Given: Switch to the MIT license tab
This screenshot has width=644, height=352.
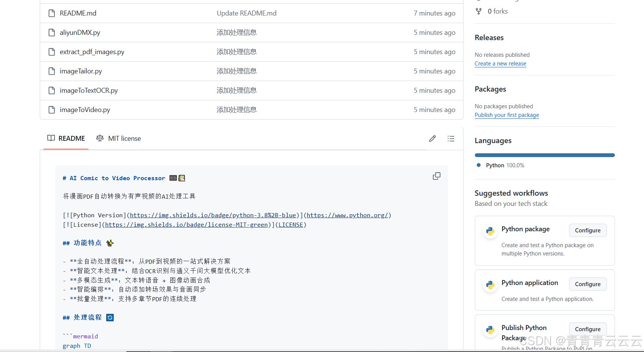Looking at the screenshot, I should pyautogui.click(x=118, y=139).
